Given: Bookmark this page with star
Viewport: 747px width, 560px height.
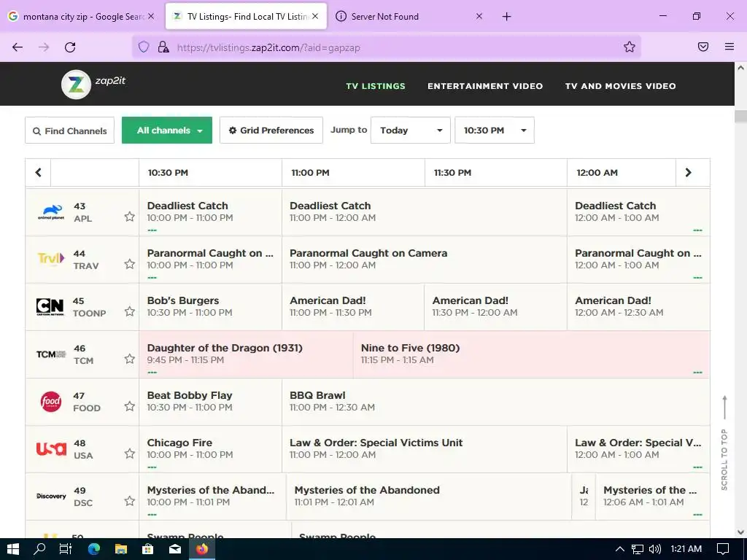Looking at the screenshot, I should [x=630, y=47].
